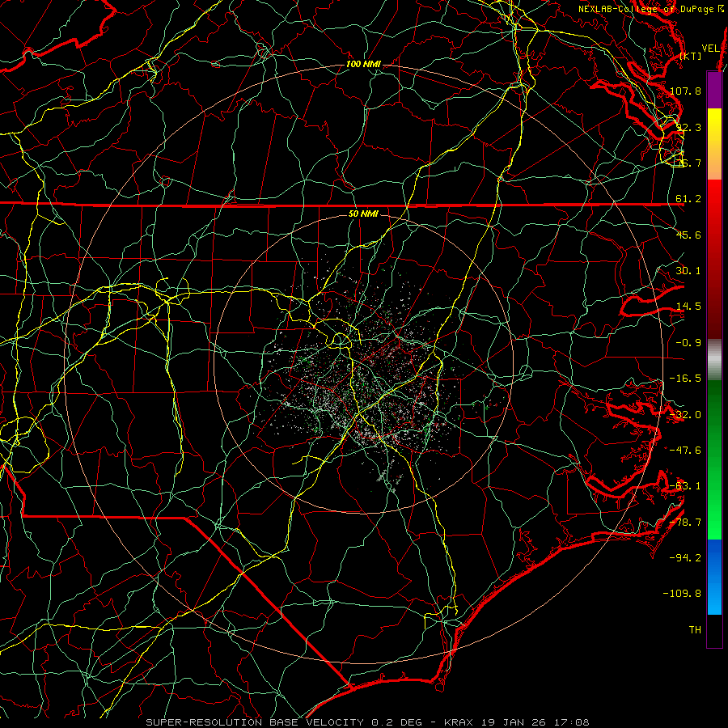Viewport: 728px width, 728px height.
Task: Click the 50 NMI range ring label
Action: pyautogui.click(x=363, y=214)
